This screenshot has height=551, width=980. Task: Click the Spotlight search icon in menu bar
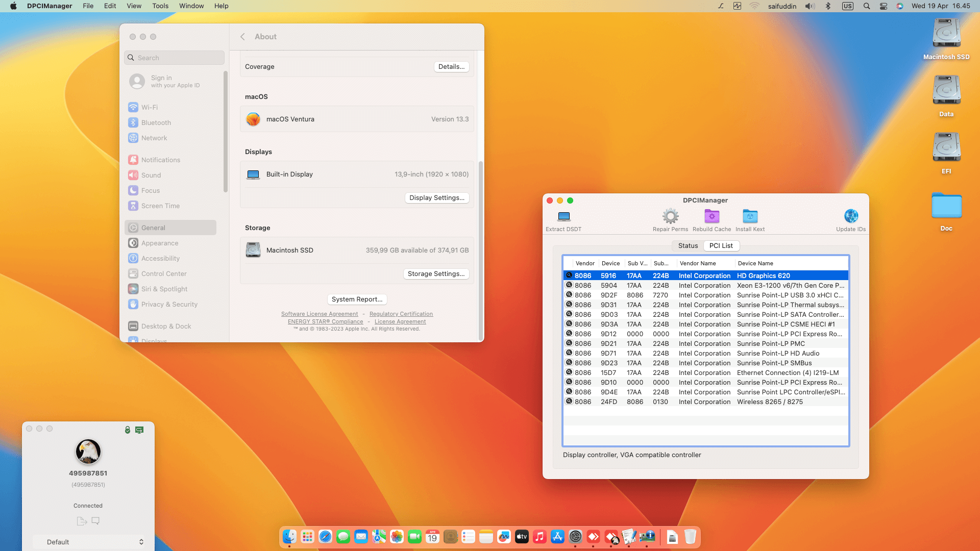point(866,6)
